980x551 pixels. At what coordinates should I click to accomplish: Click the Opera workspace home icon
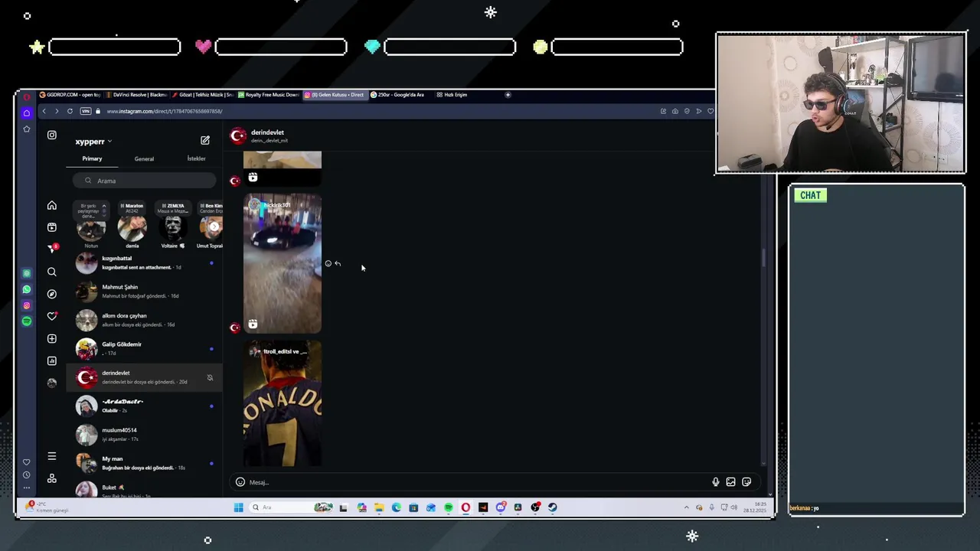click(27, 112)
